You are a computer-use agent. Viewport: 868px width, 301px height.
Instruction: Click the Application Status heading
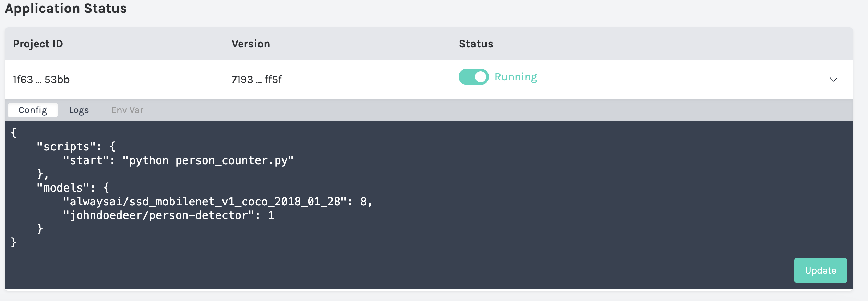coord(66,8)
